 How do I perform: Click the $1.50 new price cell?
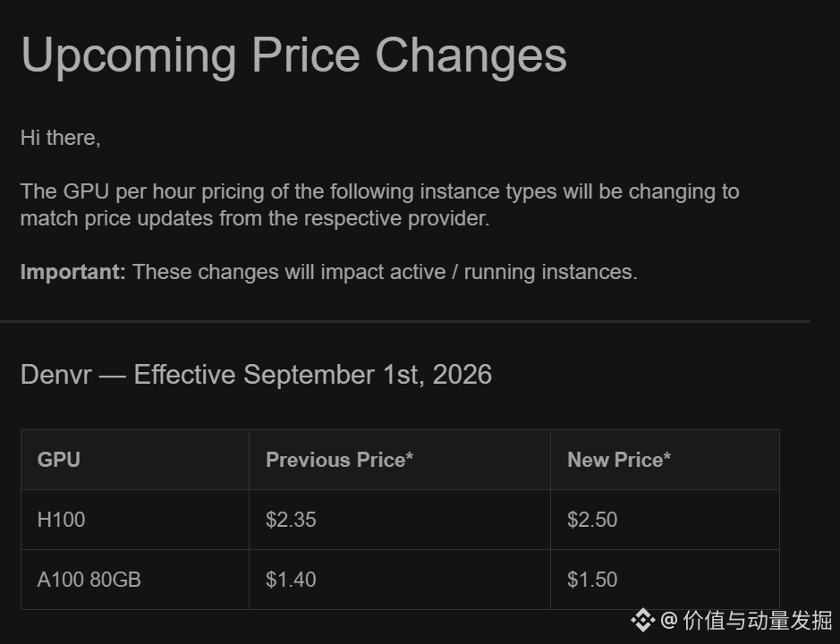point(665,580)
